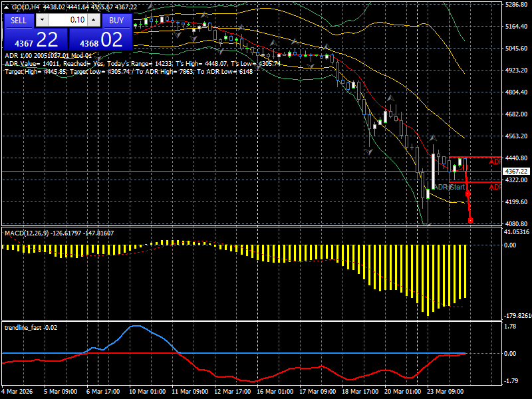Collapse the one-click trading panel triangle
532x399 pixels.
pos(7,7)
